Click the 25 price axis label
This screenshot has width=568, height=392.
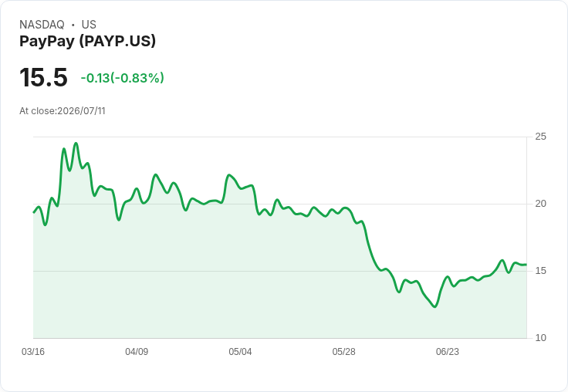point(540,137)
